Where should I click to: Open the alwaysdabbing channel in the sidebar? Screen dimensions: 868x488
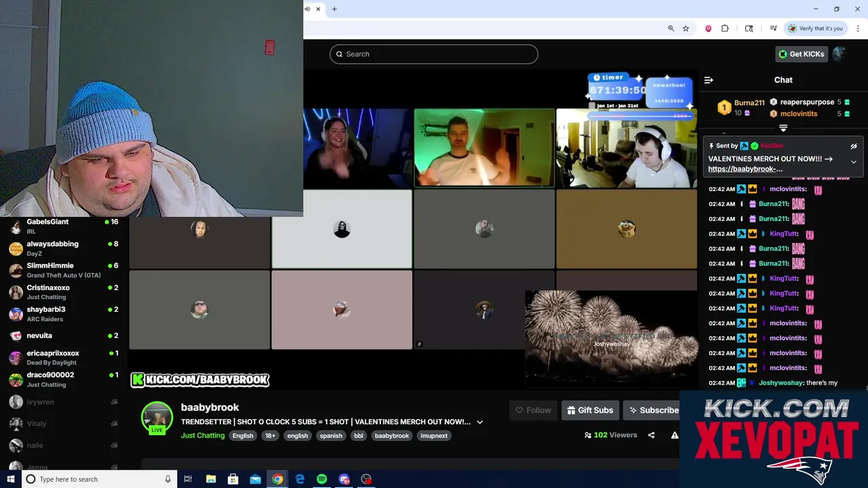point(64,248)
